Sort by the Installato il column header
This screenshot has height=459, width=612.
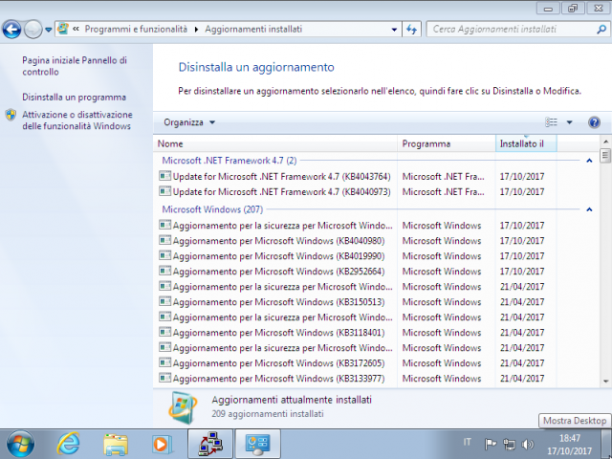pos(526,144)
